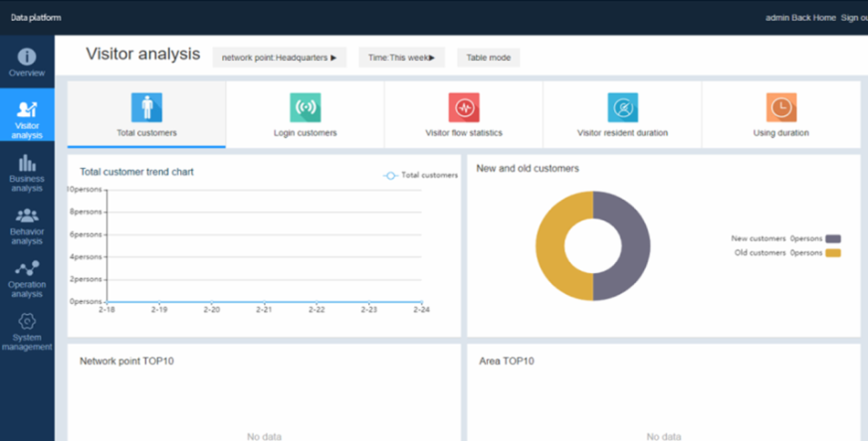The height and width of the screenshot is (441, 868).
Task: Click the Login customers signal icon
Action: point(305,108)
